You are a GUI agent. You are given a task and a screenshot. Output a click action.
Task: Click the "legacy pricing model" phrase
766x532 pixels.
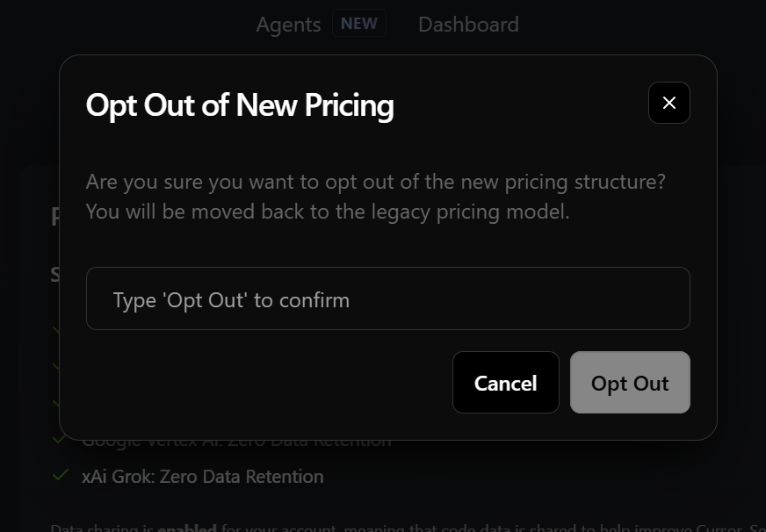pos(471,212)
